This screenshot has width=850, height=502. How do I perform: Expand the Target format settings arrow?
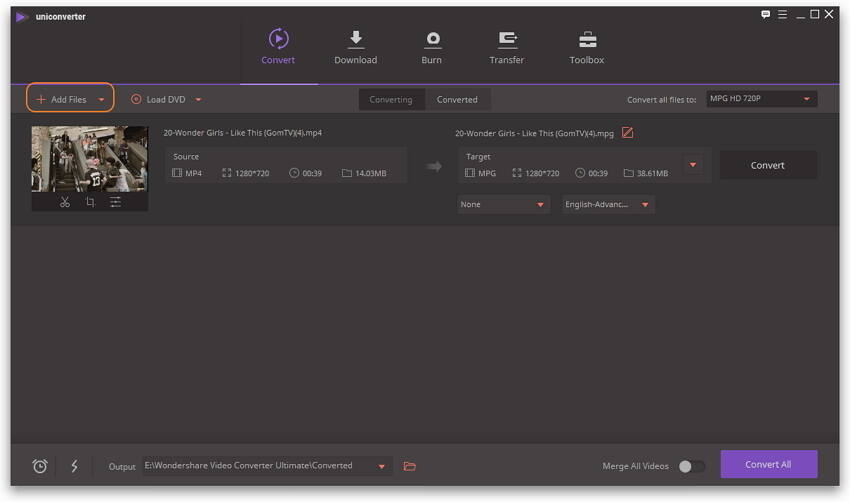[693, 165]
